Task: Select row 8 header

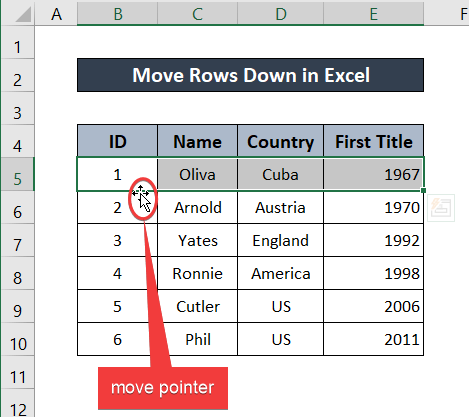Action: [x=17, y=273]
